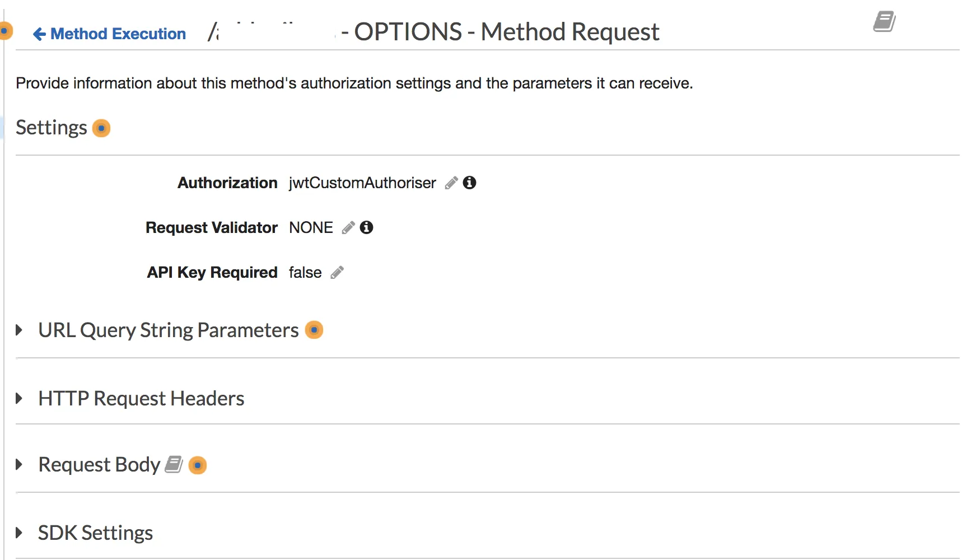Click the info icon beside Request Validator
This screenshot has height=560, width=962.
pos(367,227)
